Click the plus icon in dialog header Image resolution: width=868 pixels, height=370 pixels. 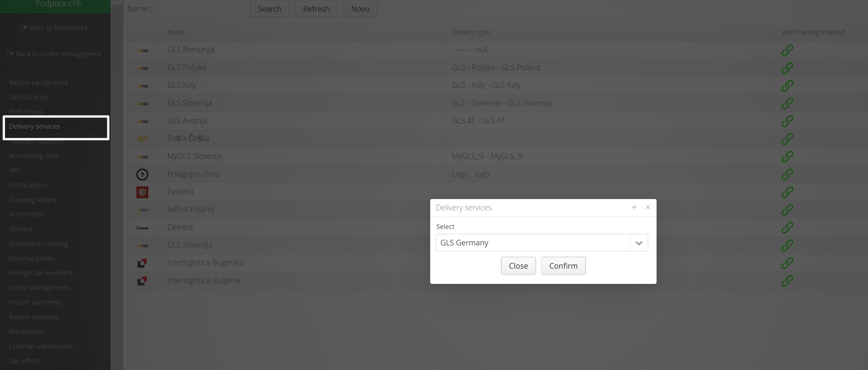pos(634,207)
